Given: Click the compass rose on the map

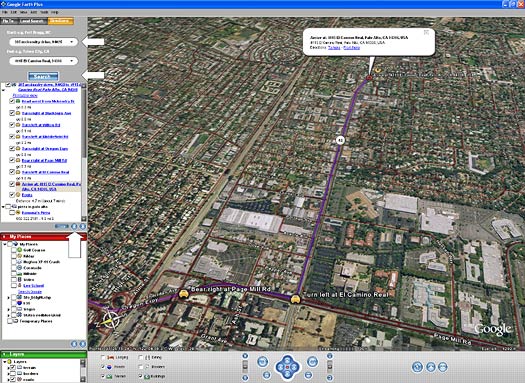Looking at the screenshot, I should point(110,320).
